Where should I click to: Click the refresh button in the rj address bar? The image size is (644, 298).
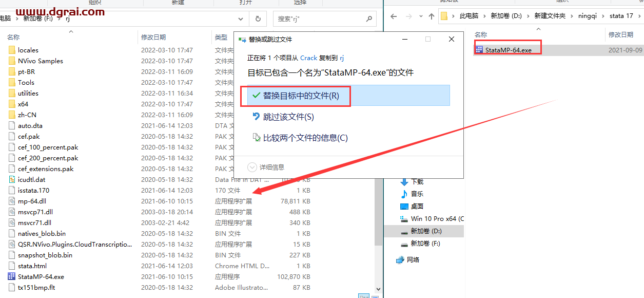pos(258,19)
